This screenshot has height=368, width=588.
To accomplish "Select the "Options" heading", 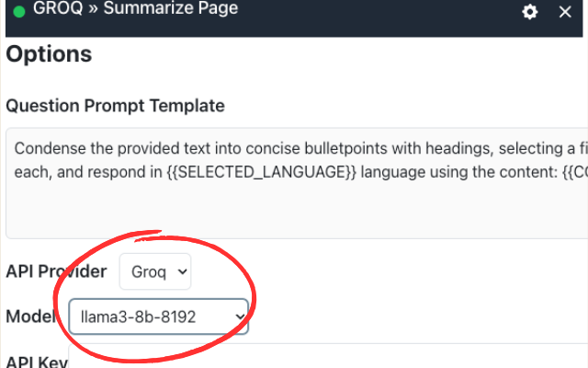I will point(49,53).
